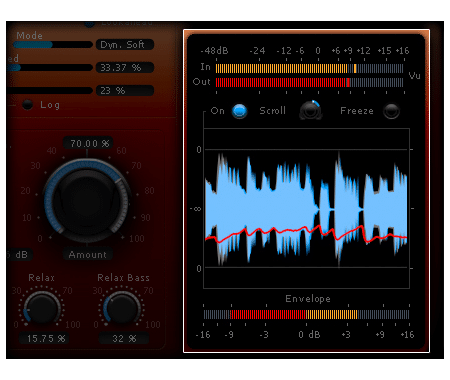Click the -48dB meter scale label
The height and width of the screenshot is (380, 450).
[215, 51]
